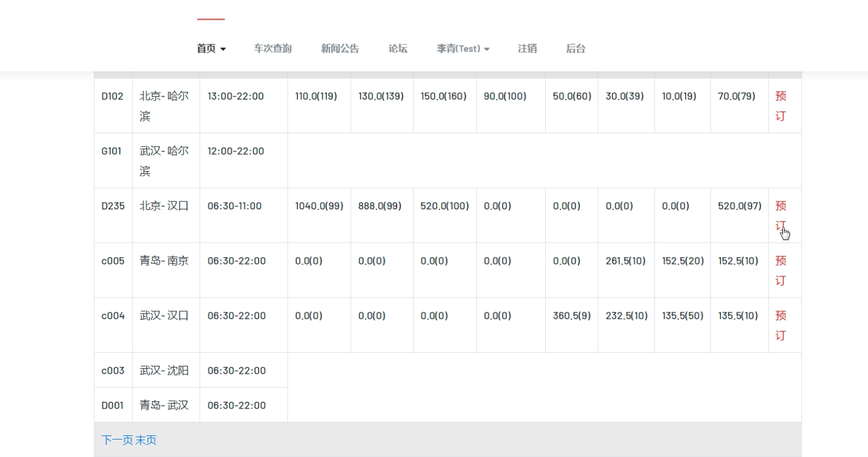Click price 150.0(160)
This screenshot has width=868, height=457.
(x=443, y=96)
